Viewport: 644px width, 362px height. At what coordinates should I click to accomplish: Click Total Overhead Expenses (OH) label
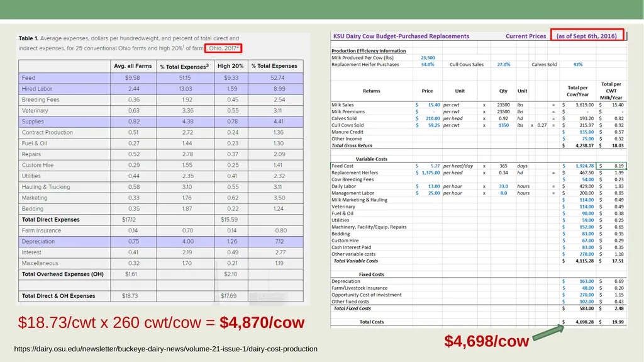coord(63,274)
